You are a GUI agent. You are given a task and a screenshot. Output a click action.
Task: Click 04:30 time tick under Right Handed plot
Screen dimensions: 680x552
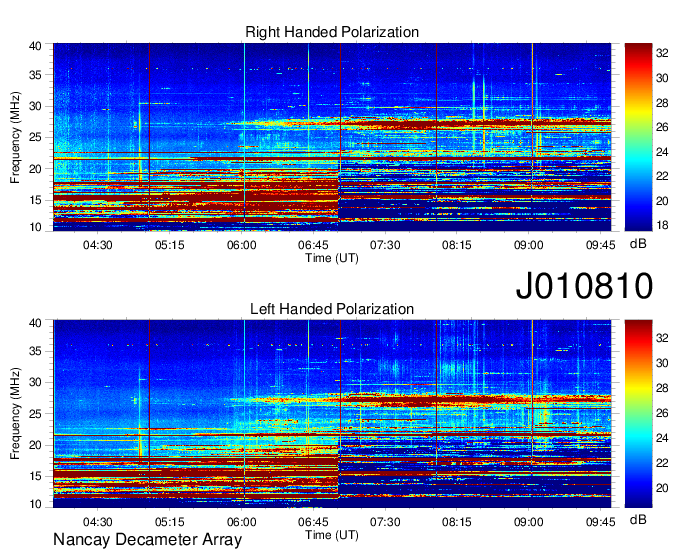98,245
